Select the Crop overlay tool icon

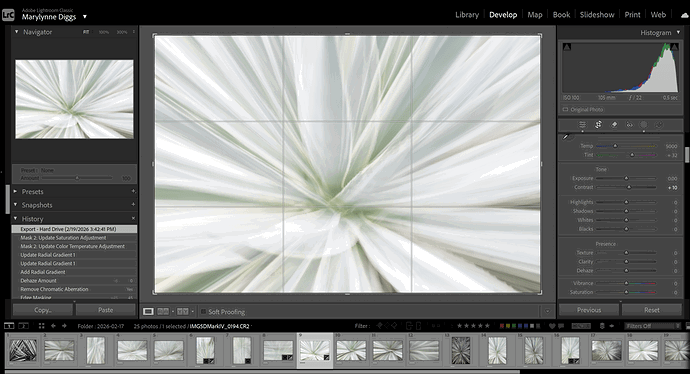coord(598,125)
